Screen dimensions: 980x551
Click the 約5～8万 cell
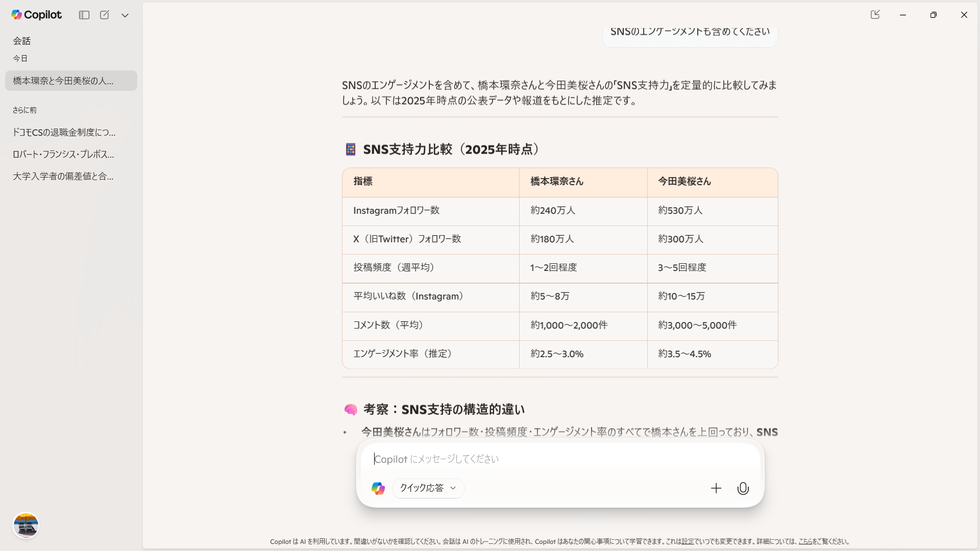(550, 296)
